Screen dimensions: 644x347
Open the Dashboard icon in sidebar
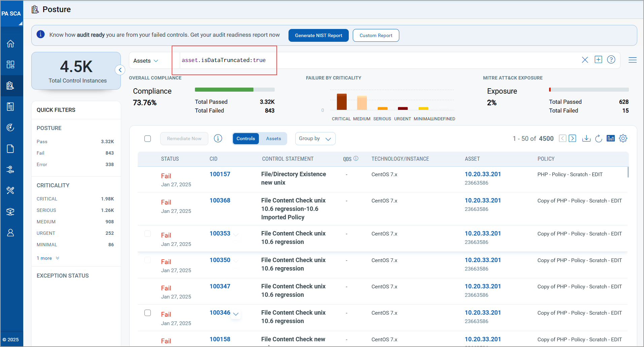point(10,64)
